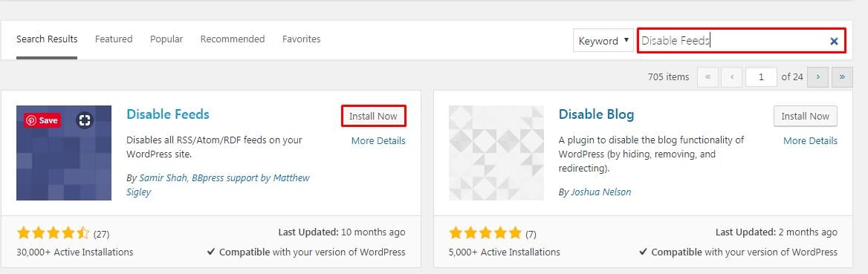Open the Popular plugins tab
This screenshot has width=868, height=274.
click(x=166, y=39)
